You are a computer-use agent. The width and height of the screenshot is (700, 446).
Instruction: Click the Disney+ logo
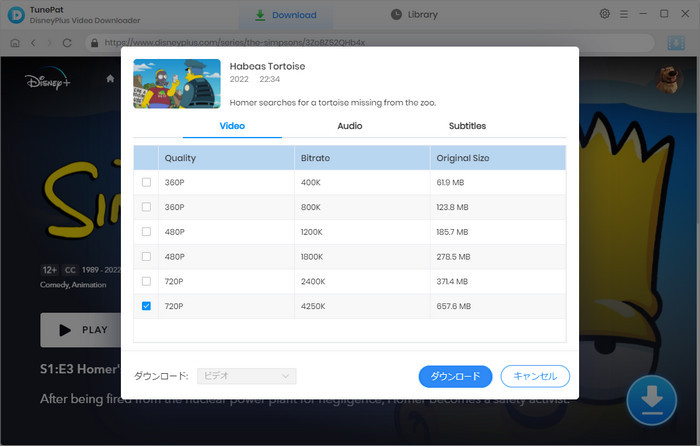[x=47, y=79]
